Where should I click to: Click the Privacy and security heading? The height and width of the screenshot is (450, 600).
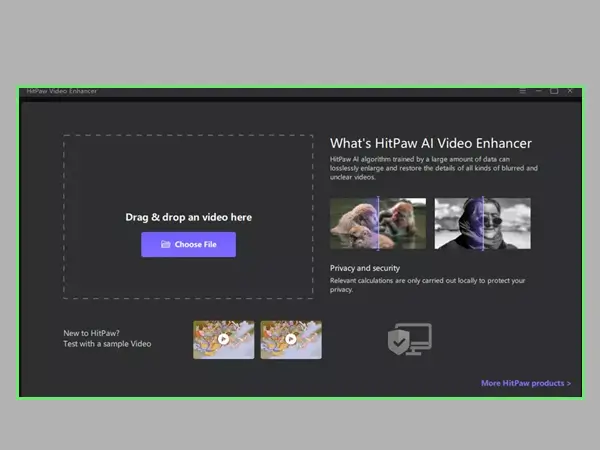[x=365, y=268]
